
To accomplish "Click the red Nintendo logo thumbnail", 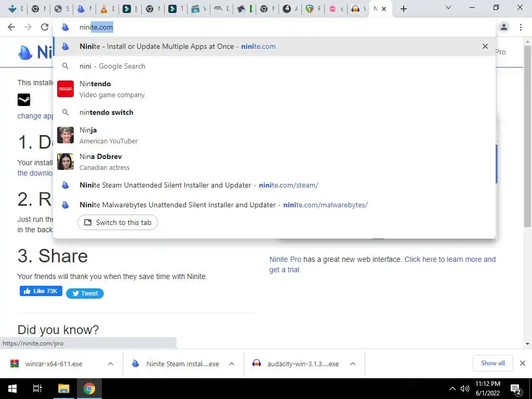I will tap(65, 89).
